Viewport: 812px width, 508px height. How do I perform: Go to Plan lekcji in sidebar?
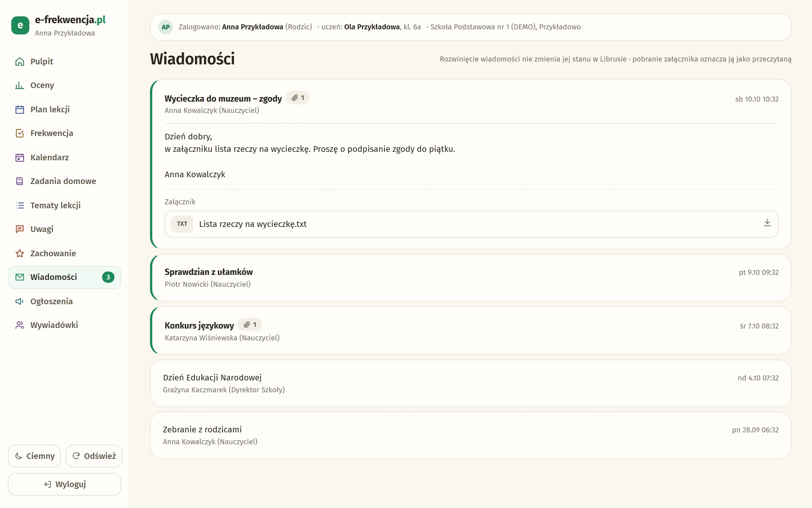(x=64, y=110)
